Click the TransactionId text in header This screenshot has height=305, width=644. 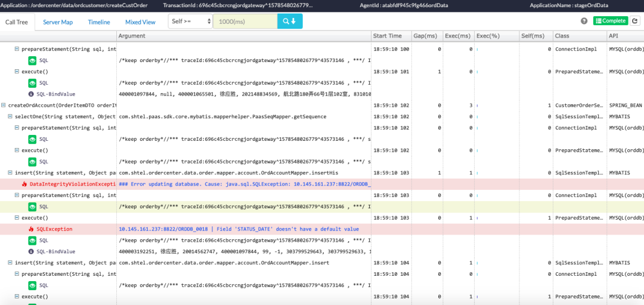point(238,6)
